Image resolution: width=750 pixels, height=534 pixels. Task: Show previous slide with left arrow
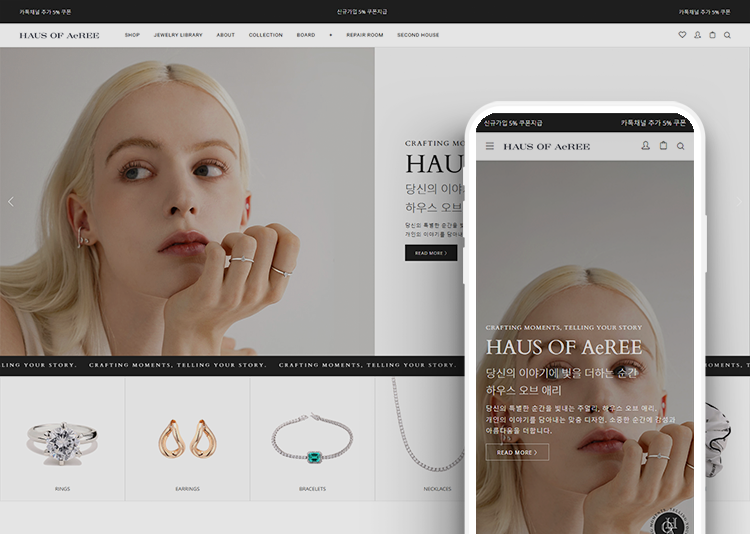[x=11, y=201]
